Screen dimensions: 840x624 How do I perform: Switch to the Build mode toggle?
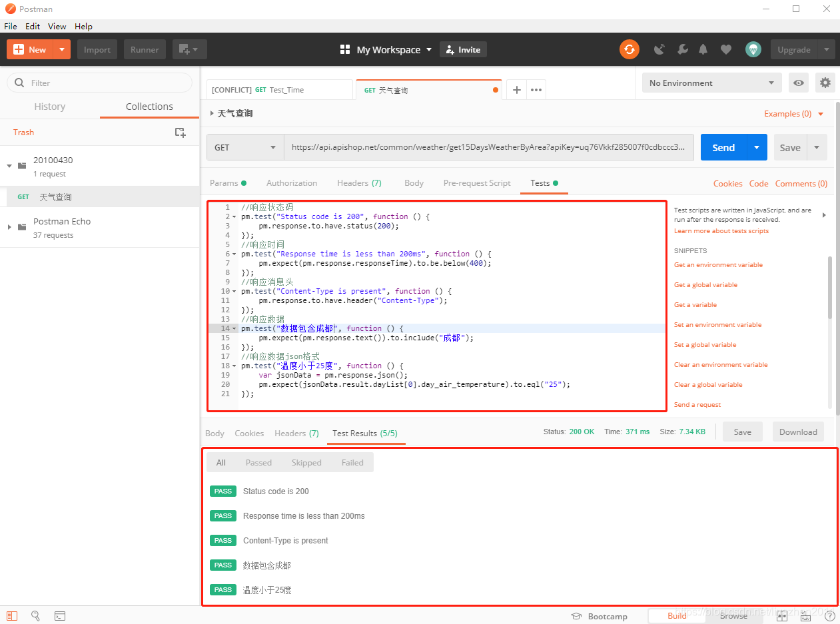(677, 616)
